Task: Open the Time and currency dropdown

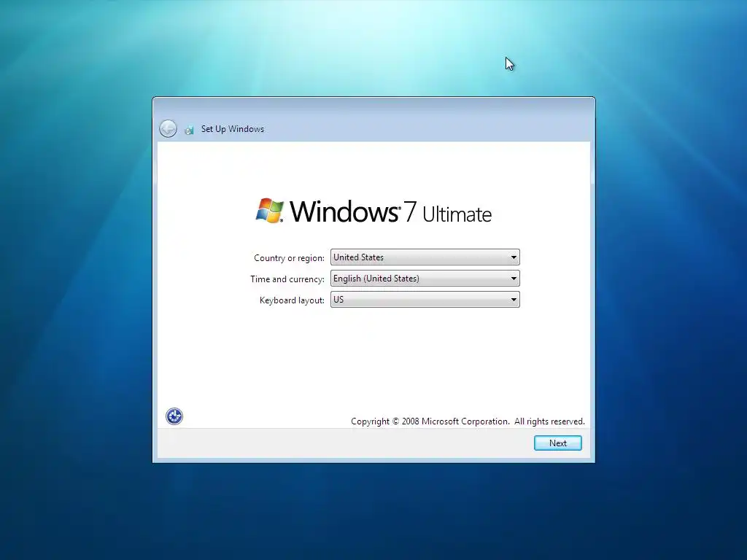Action: 425,278
